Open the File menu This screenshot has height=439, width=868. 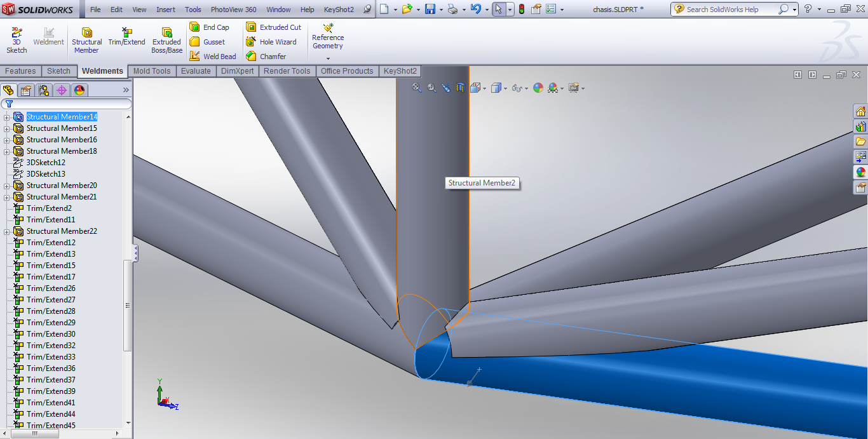(x=95, y=10)
